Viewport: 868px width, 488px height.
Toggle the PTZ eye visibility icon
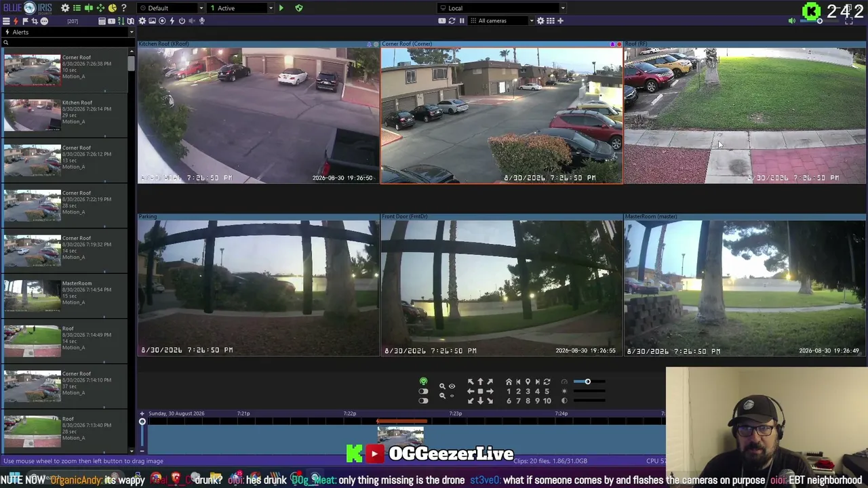(452, 386)
